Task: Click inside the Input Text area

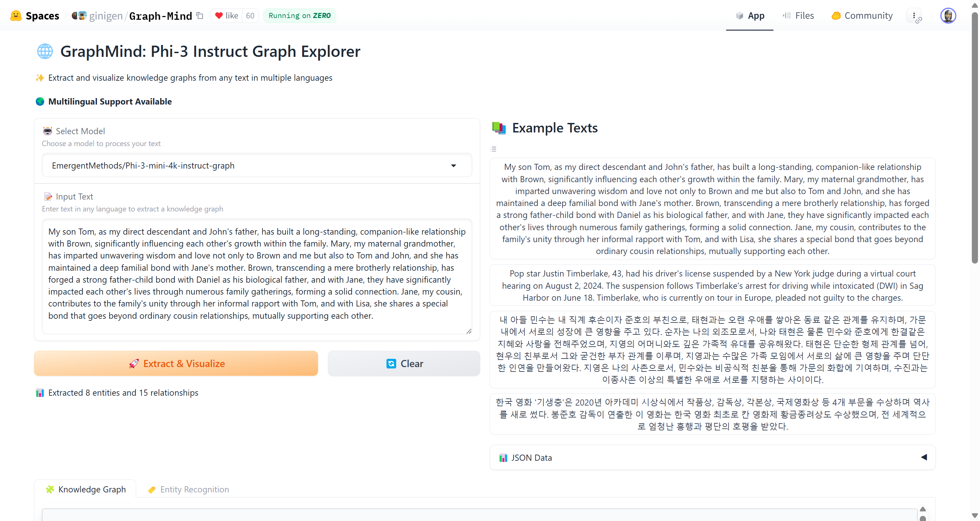Action: pyautogui.click(x=257, y=276)
